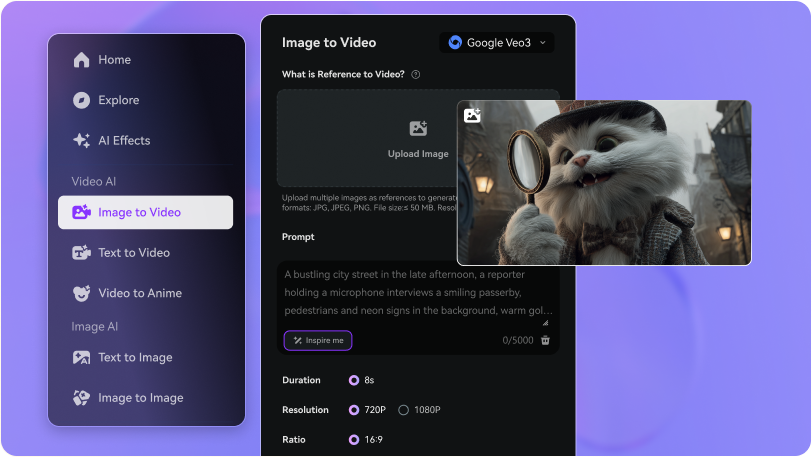Click the upload formats hint text

(x=369, y=203)
